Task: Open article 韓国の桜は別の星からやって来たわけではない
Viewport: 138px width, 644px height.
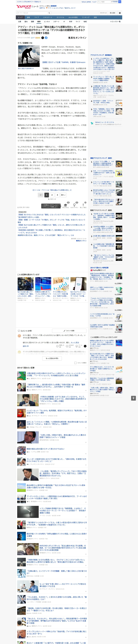Action: point(45,449)
